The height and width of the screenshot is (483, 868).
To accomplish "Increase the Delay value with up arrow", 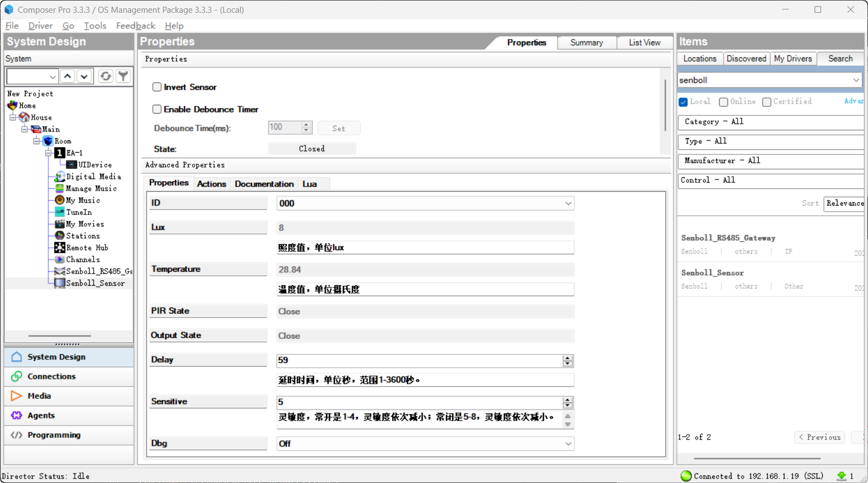I will click(x=568, y=358).
